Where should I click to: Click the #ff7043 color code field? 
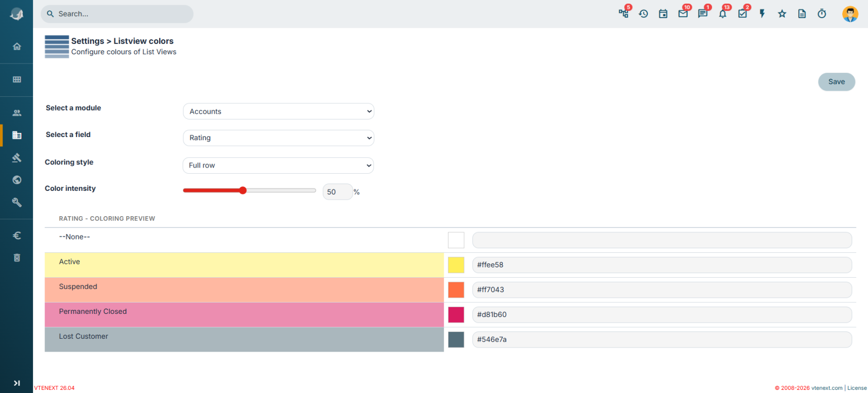pos(662,290)
